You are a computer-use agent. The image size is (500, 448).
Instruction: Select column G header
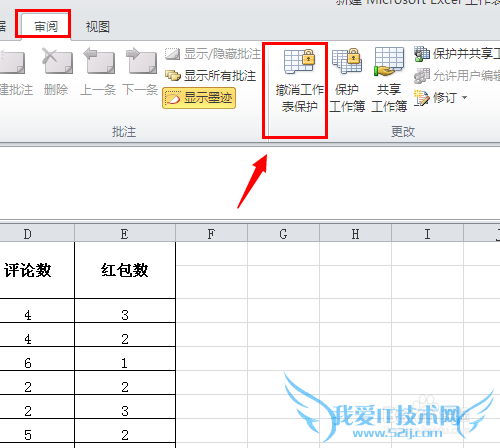[283, 234]
